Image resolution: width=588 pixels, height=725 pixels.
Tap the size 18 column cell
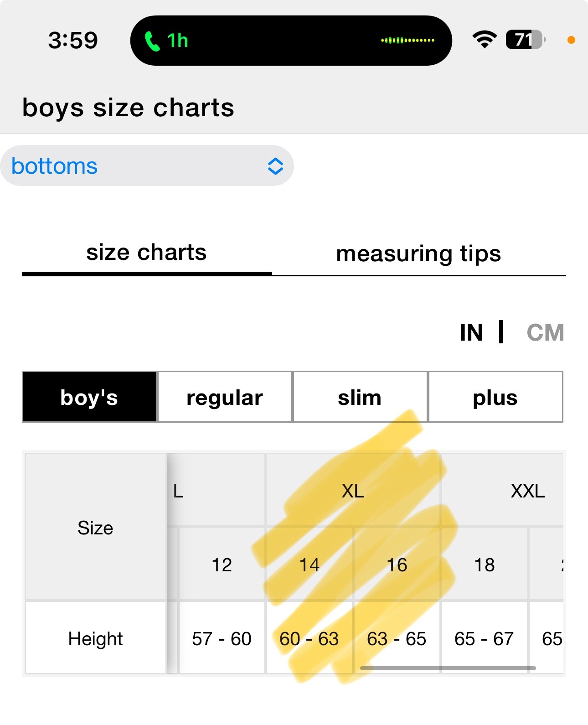click(484, 564)
